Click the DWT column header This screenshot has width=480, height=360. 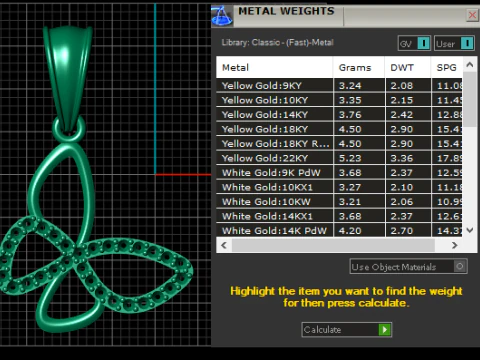point(408,68)
